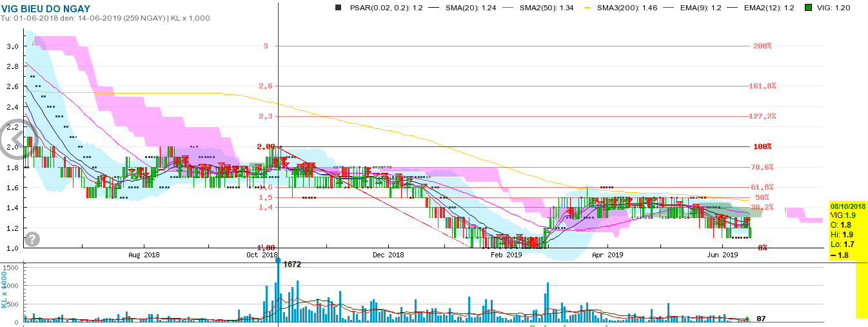Click the Fibonacci price label 2.3
Screen dimensions: 868x327
(267, 116)
